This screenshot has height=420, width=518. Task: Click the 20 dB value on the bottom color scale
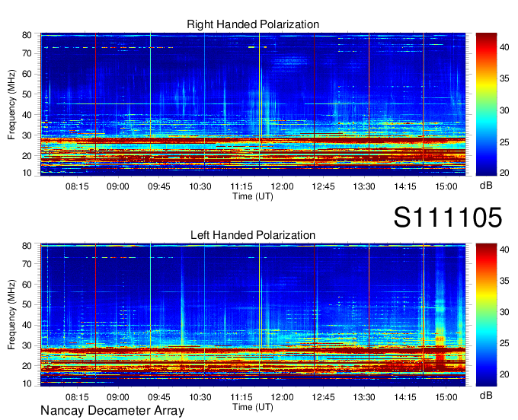504,374
